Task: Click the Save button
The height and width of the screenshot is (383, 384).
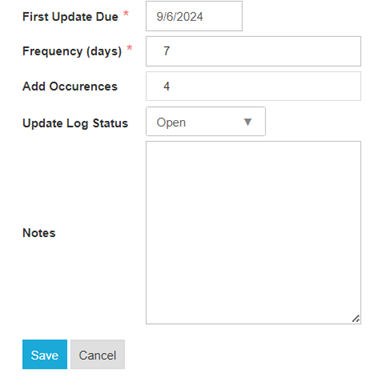Action: (x=45, y=355)
